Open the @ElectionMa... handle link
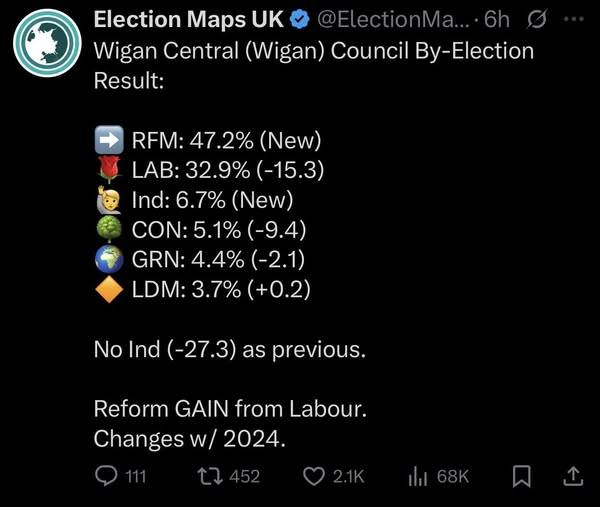This screenshot has height=507, width=600. coord(383,20)
